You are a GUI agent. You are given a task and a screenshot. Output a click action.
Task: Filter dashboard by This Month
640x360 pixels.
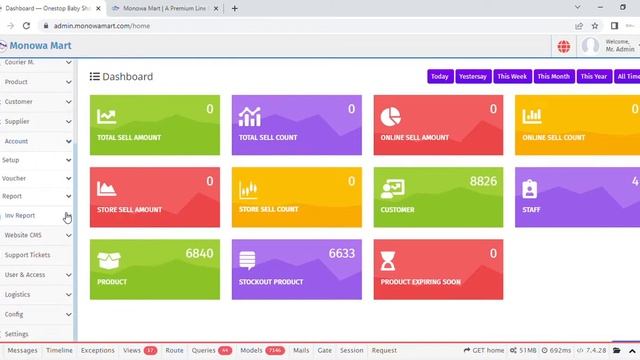(x=553, y=76)
